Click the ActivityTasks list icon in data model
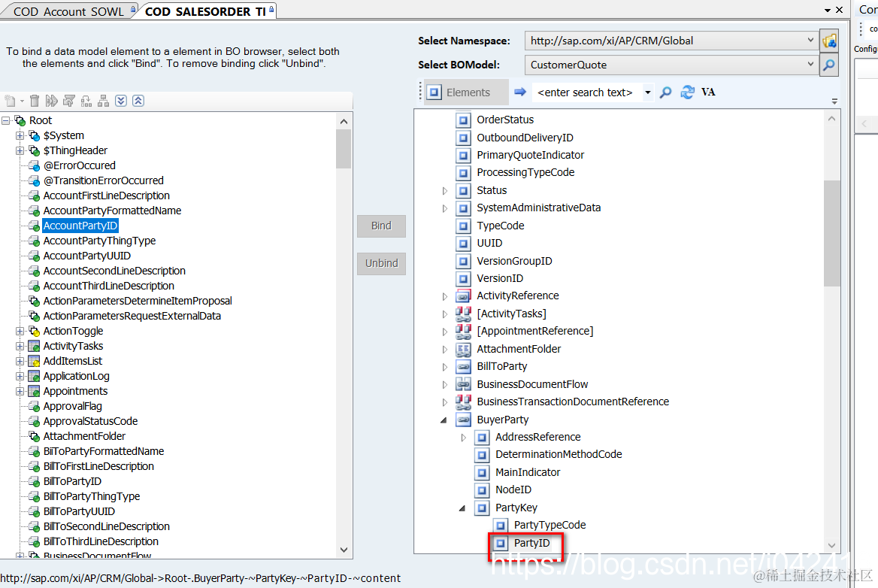The height and width of the screenshot is (588, 878). point(34,346)
